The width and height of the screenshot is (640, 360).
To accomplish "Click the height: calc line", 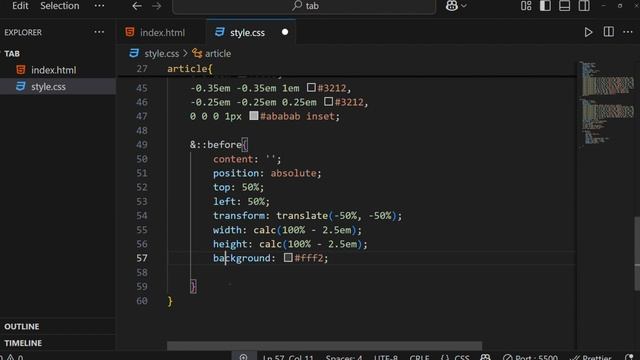I will pos(290,244).
